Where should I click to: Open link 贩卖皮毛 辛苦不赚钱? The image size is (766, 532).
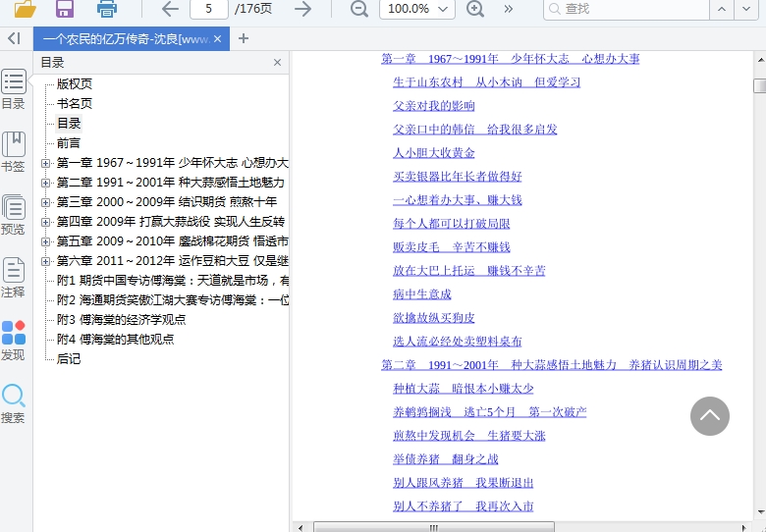click(452, 247)
